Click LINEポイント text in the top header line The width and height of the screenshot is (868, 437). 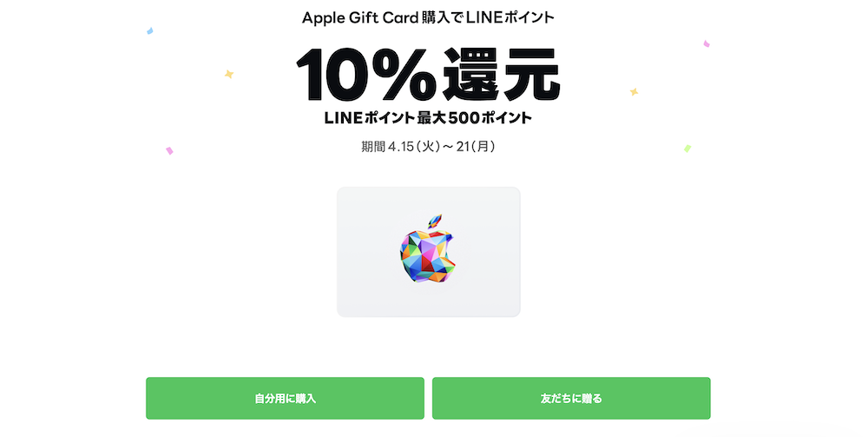510,17
